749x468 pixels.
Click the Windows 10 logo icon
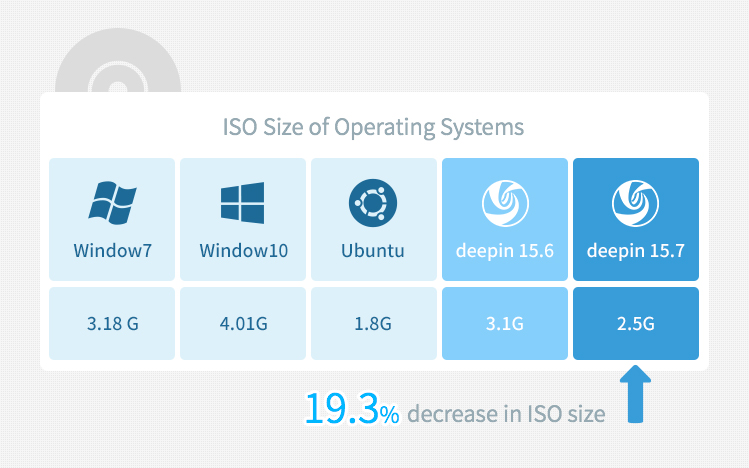click(242, 202)
